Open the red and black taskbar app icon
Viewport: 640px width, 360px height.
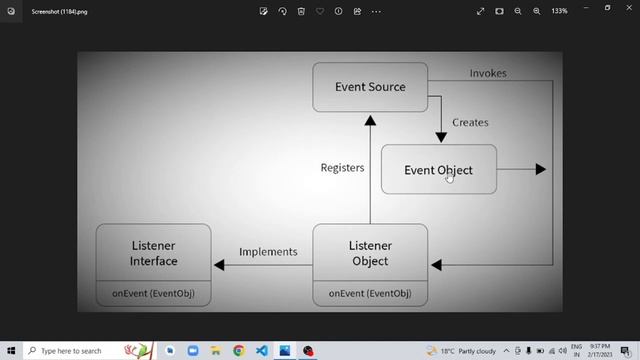(x=308, y=351)
